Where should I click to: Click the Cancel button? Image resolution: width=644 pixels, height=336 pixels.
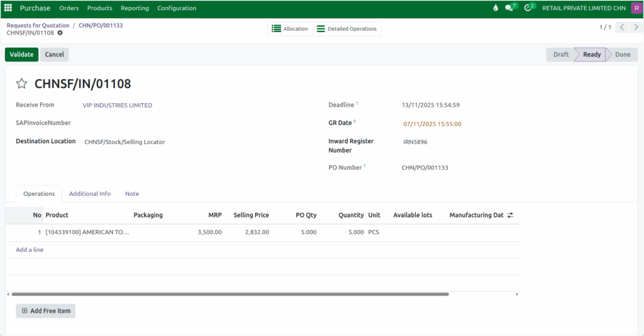click(54, 55)
